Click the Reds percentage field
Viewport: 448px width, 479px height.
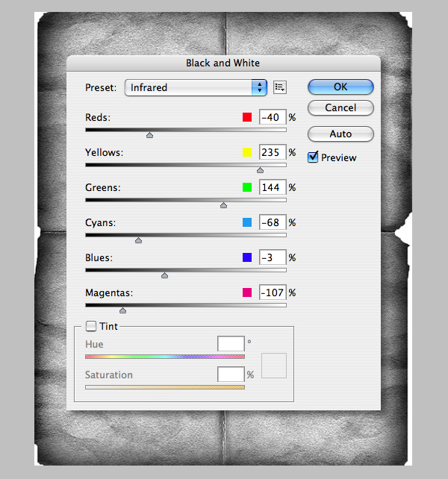pos(273,117)
